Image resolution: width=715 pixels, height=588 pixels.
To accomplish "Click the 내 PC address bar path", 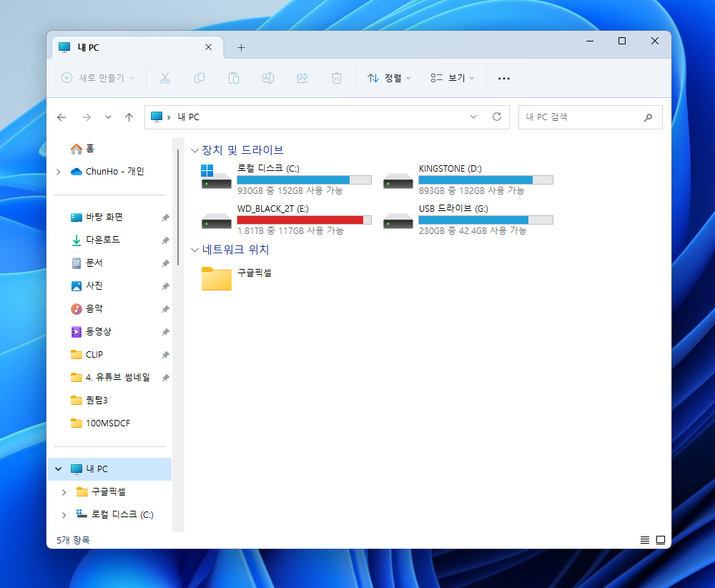I will coord(188,117).
